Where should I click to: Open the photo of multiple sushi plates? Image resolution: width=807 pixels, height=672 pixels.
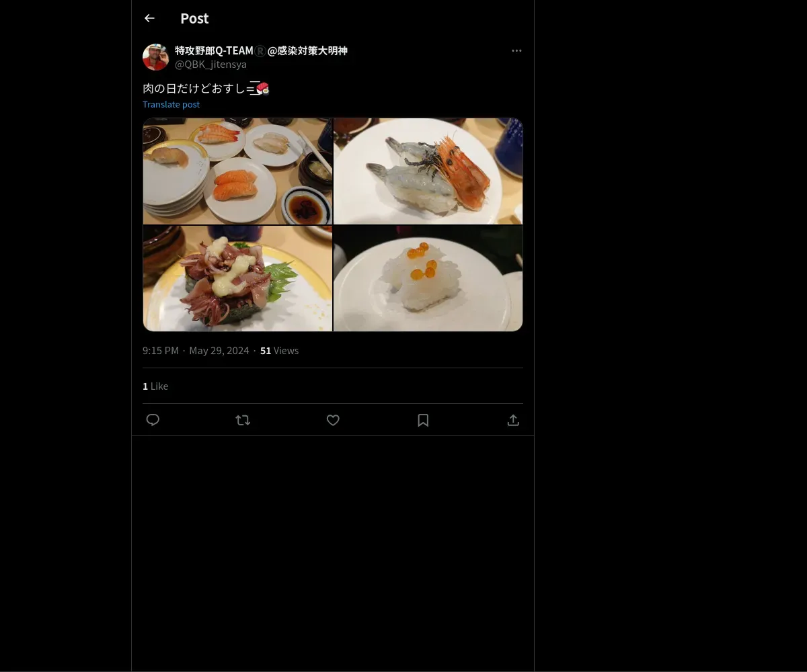[x=237, y=171]
